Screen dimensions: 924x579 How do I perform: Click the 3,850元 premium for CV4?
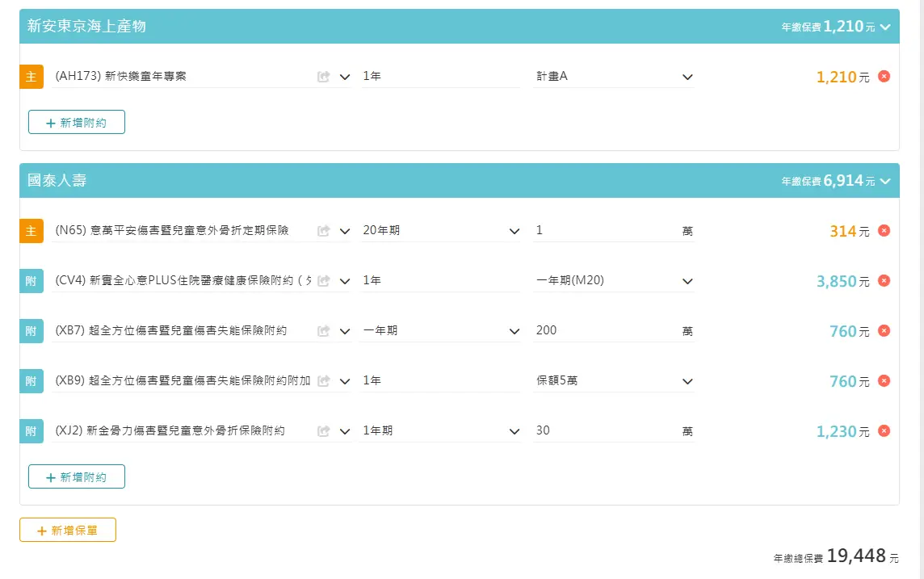coord(842,282)
